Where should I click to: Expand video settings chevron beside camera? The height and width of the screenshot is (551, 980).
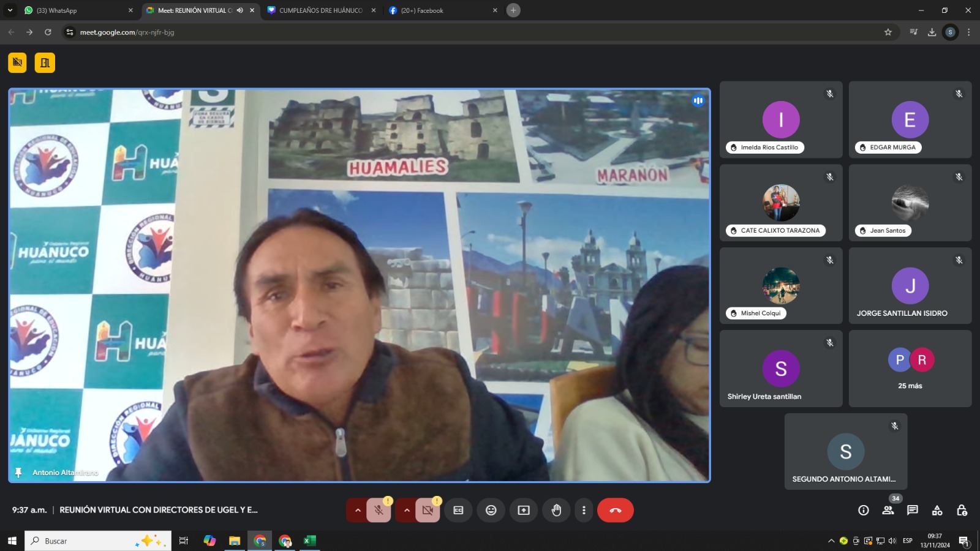click(x=406, y=510)
